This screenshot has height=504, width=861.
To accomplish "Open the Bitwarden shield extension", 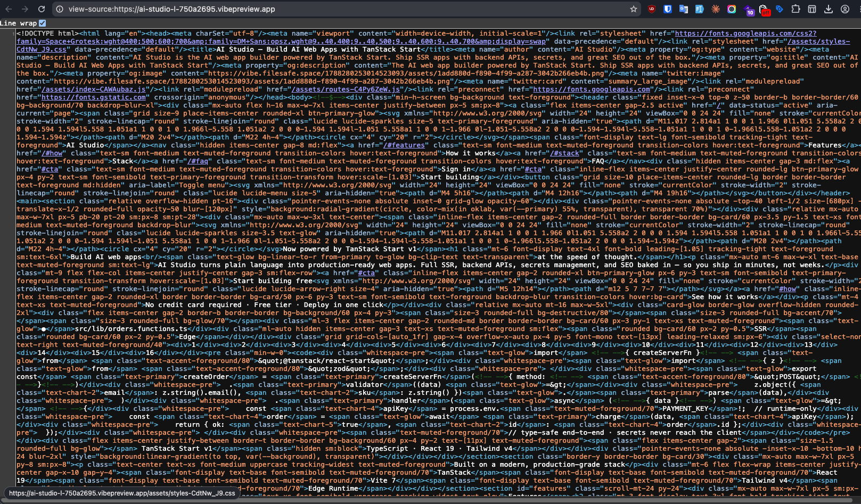I will pos(668,9).
